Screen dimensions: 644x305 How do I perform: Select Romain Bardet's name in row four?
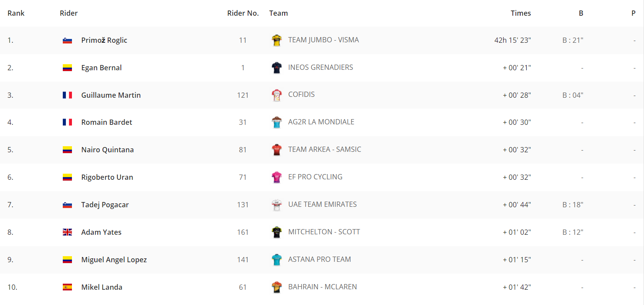tap(107, 122)
